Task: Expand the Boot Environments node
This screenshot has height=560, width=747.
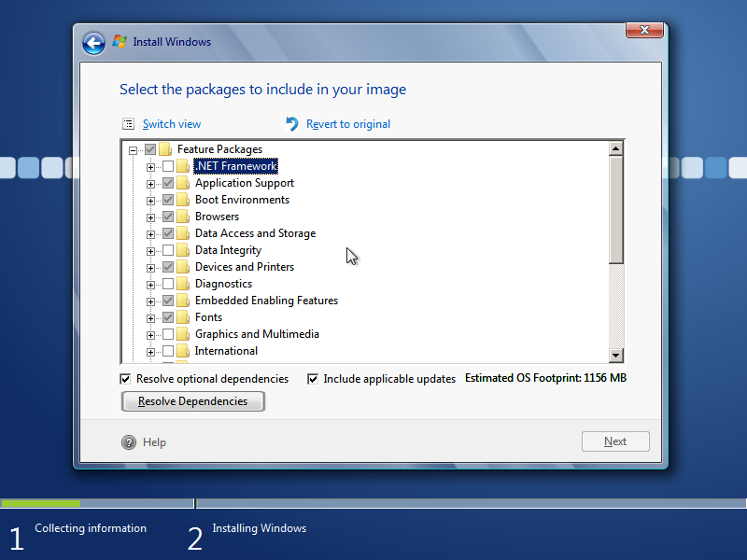Action: click(150, 201)
